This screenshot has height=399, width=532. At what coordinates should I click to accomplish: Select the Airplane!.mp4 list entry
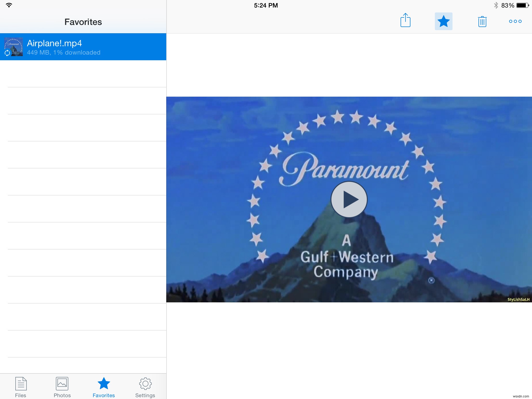click(83, 47)
